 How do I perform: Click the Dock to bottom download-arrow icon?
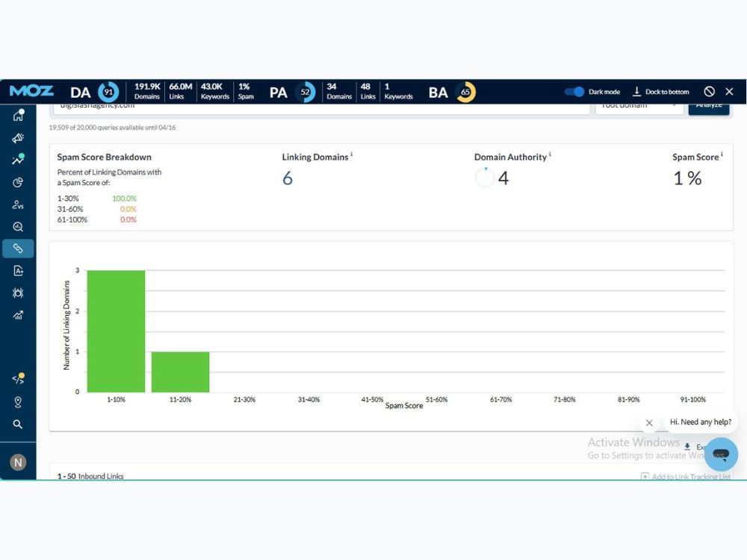coord(636,91)
